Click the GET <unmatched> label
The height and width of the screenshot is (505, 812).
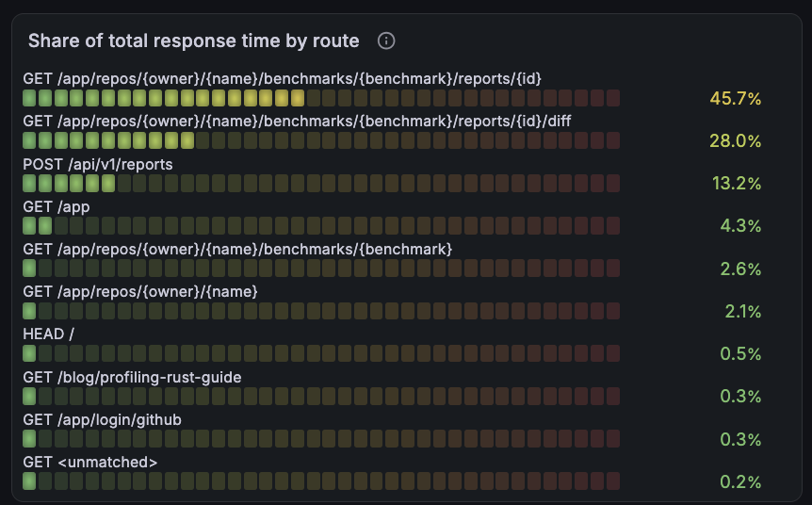click(x=90, y=462)
